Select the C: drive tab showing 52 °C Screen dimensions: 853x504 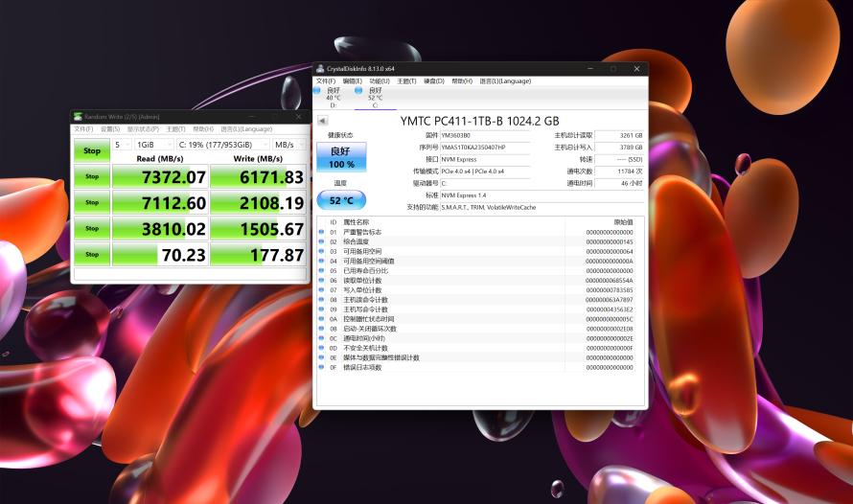pyautogui.click(x=375, y=98)
